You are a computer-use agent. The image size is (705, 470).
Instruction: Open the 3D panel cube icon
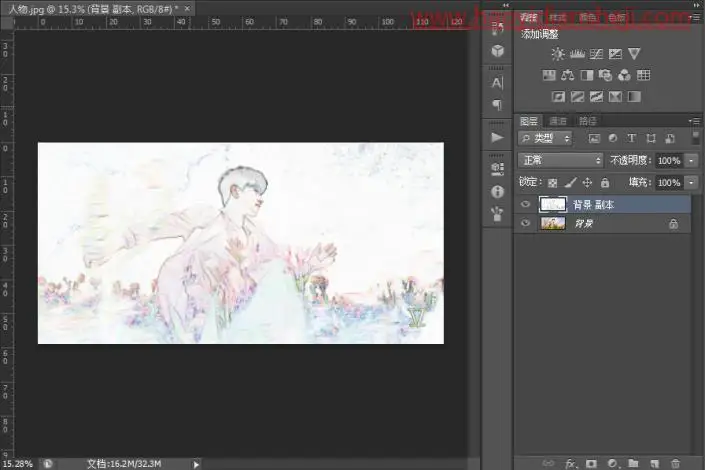tap(497, 51)
